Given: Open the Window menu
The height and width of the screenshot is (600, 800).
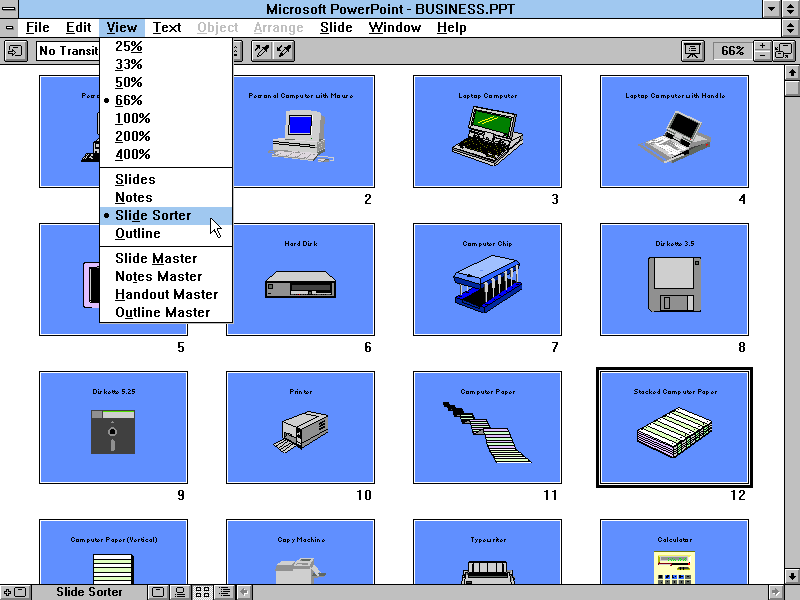Looking at the screenshot, I should point(394,27).
